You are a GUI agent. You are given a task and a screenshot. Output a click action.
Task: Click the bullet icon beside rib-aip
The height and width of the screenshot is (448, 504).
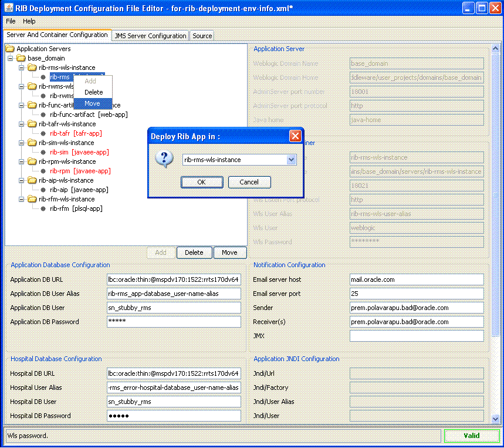coord(43,190)
